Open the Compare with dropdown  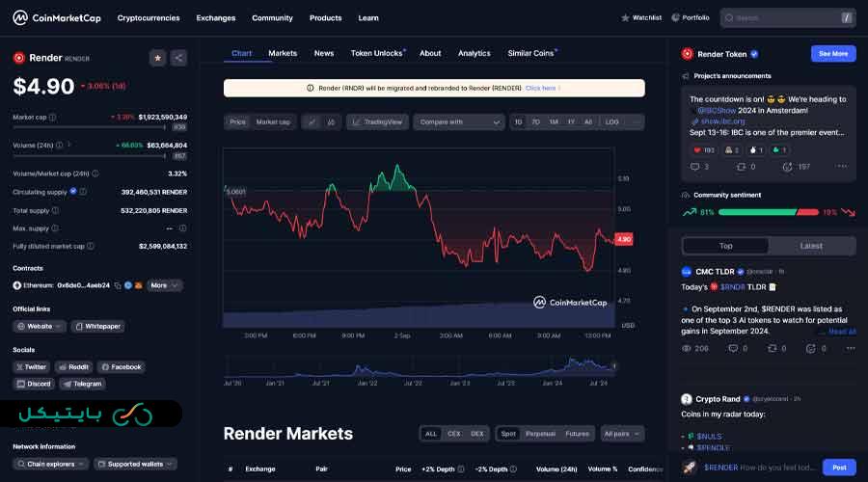[458, 122]
